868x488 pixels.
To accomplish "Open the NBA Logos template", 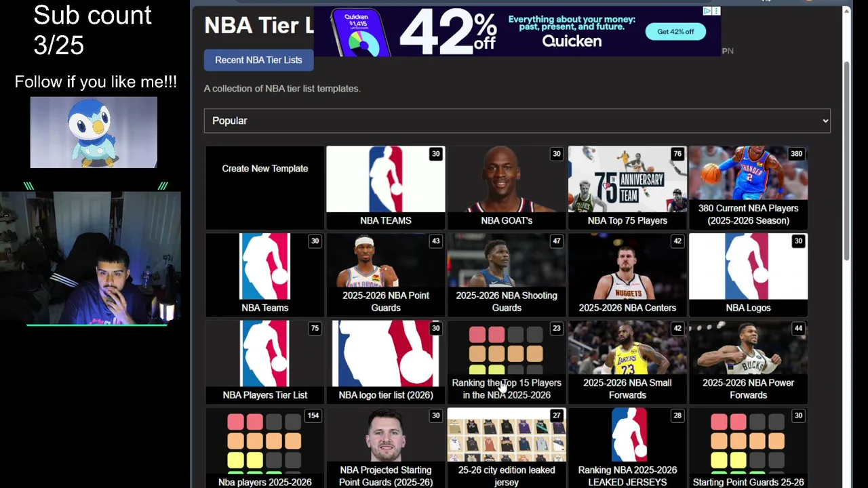I will pos(748,275).
